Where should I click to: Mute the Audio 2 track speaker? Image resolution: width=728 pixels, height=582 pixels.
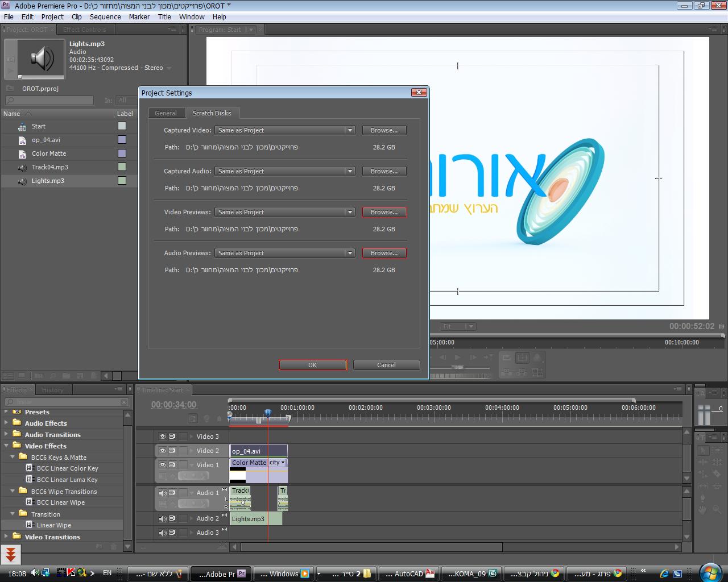click(163, 518)
